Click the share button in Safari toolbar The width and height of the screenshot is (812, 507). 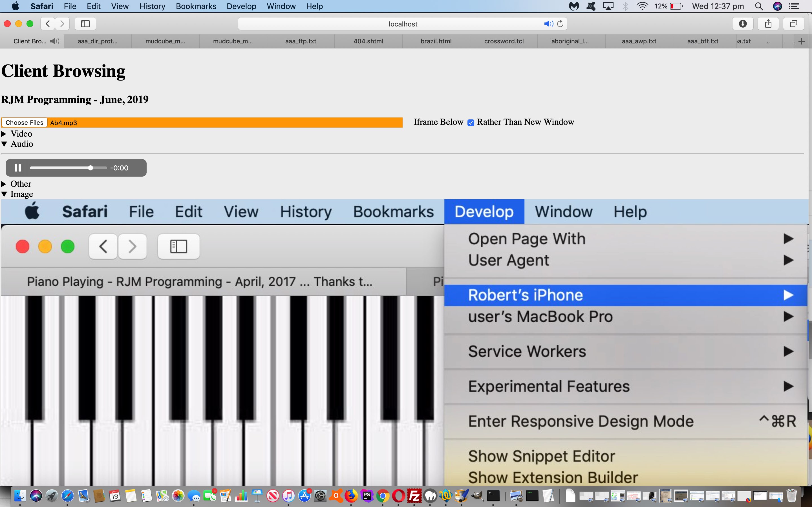point(768,23)
